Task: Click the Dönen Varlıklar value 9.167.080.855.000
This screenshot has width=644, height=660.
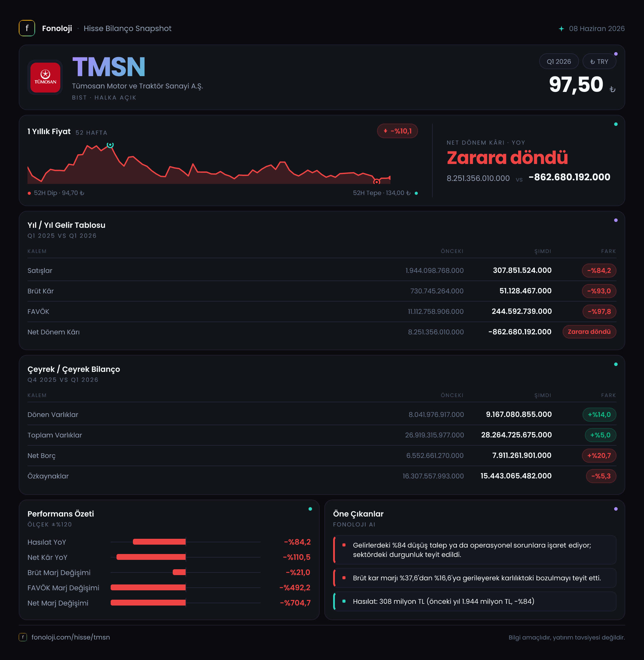Action: coord(519,415)
